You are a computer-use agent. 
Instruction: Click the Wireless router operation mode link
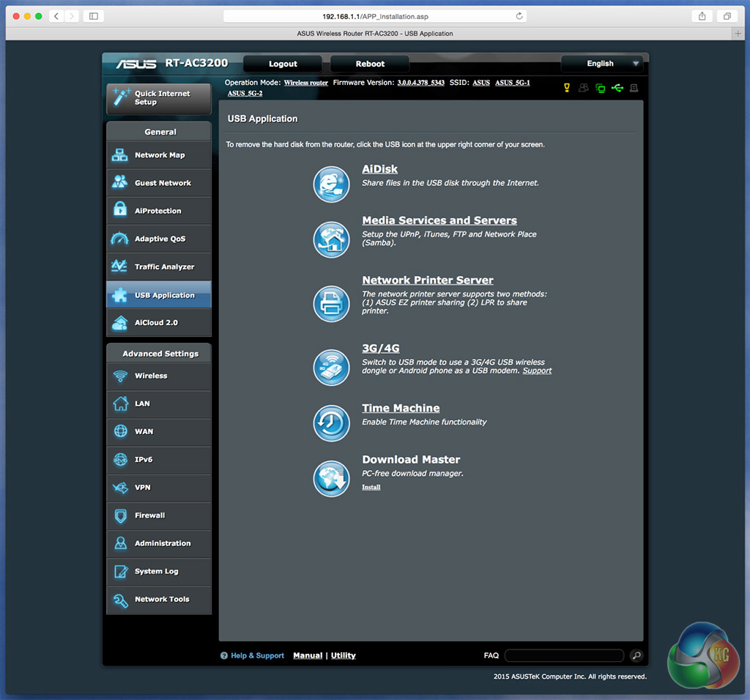click(x=306, y=83)
